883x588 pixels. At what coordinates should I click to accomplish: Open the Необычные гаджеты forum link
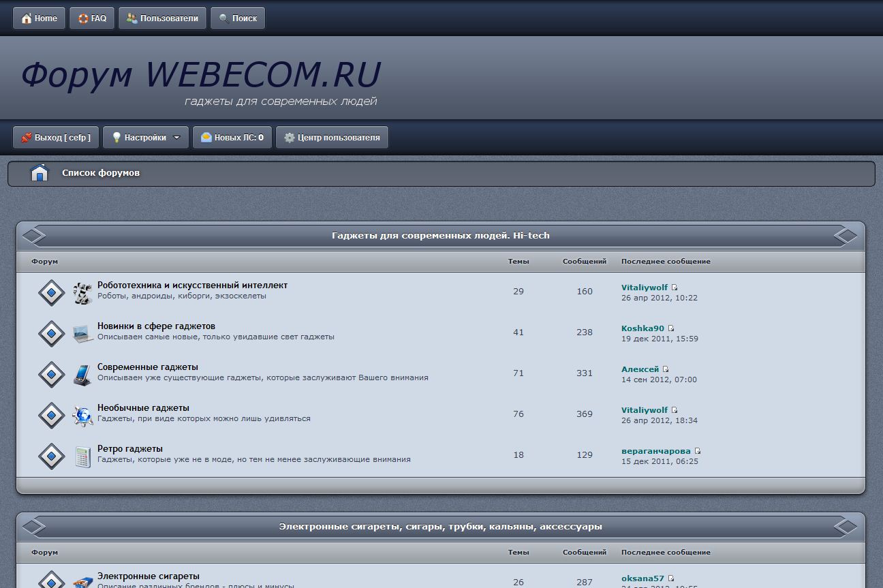pos(143,408)
